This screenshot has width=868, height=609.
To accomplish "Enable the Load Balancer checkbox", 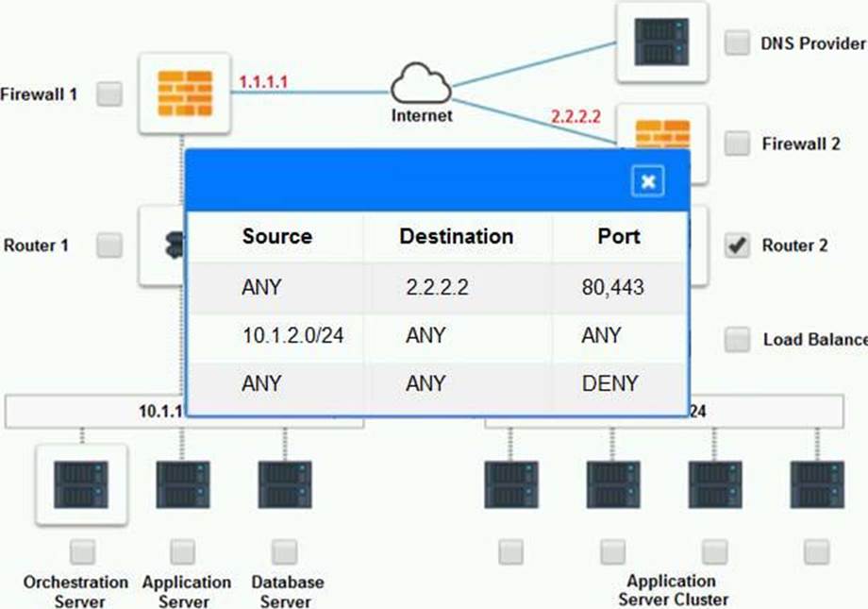I will (737, 339).
